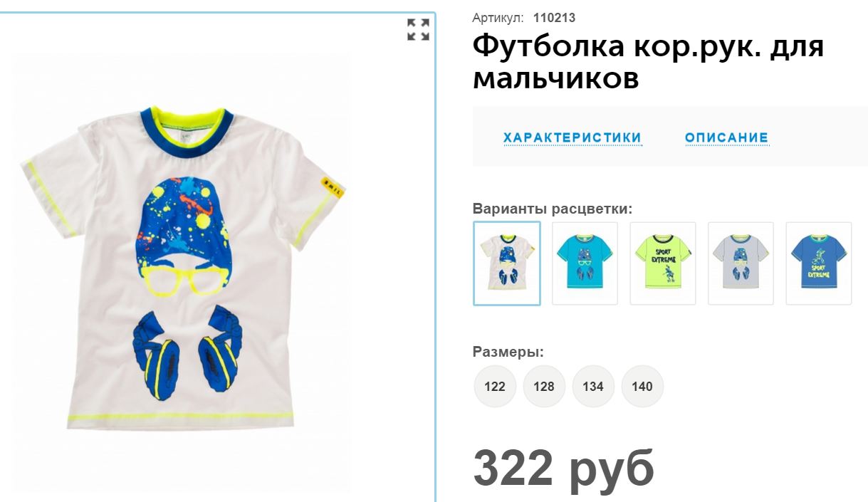Viewport: 868px width, 502px height.
Task: Open the ХАРАКТЕРИСТИКИ tab
Action: tap(572, 137)
